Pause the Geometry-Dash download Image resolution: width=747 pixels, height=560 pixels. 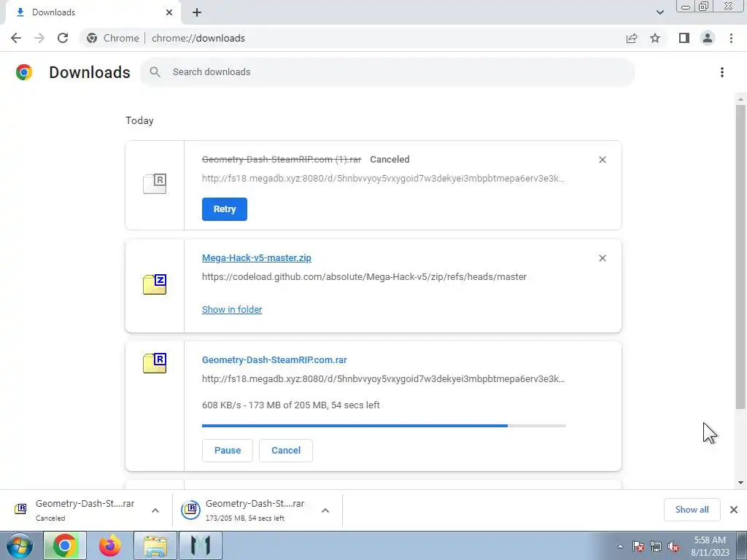pyautogui.click(x=228, y=451)
